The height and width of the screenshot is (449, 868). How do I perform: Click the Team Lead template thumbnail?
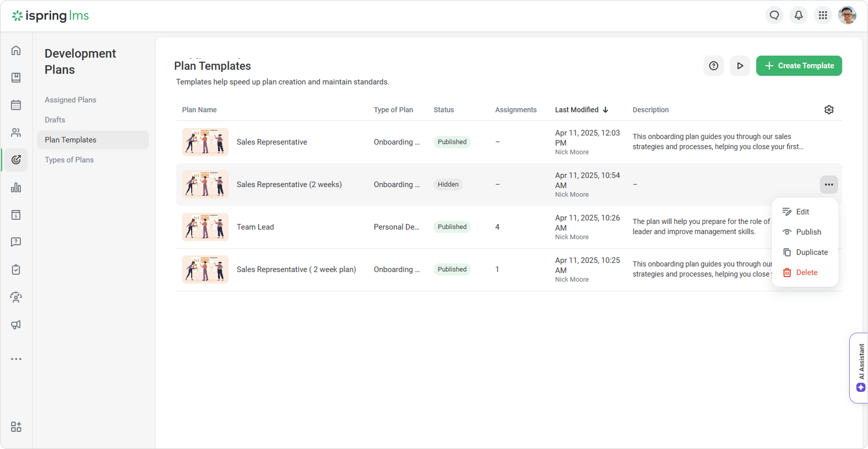coord(205,227)
